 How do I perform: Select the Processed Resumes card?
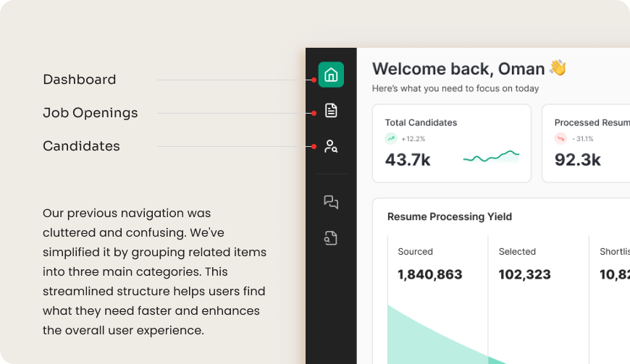click(x=586, y=143)
